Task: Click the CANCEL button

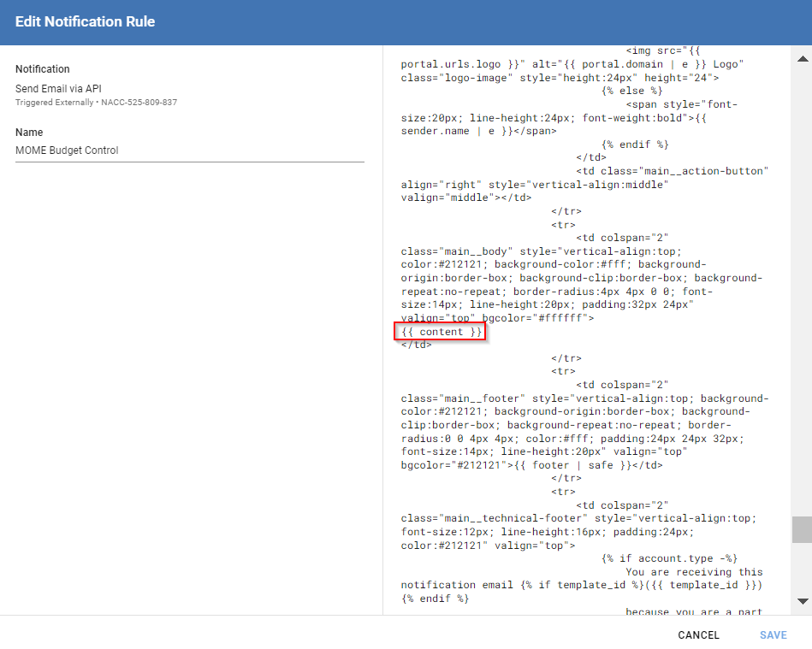Action: (x=698, y=635)
